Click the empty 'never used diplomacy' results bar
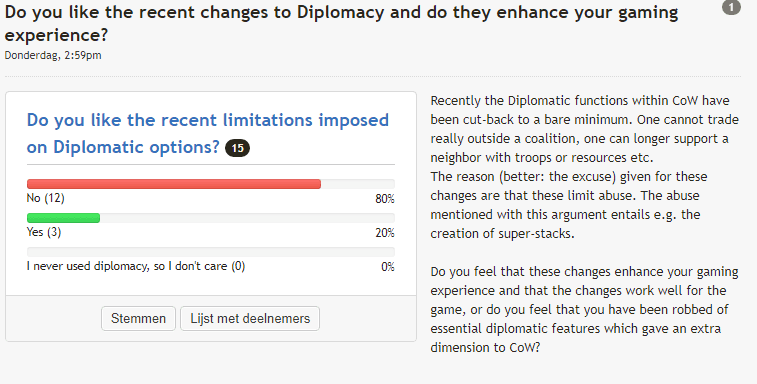This screenshot has width=757, height=384. (210, 252)
